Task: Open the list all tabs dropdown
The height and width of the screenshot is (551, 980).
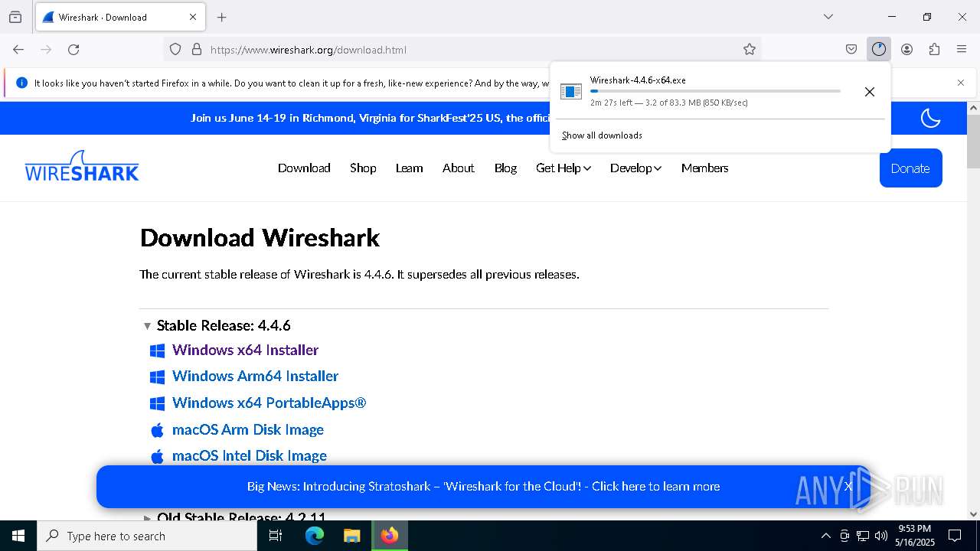Action: tap(828, 17)
